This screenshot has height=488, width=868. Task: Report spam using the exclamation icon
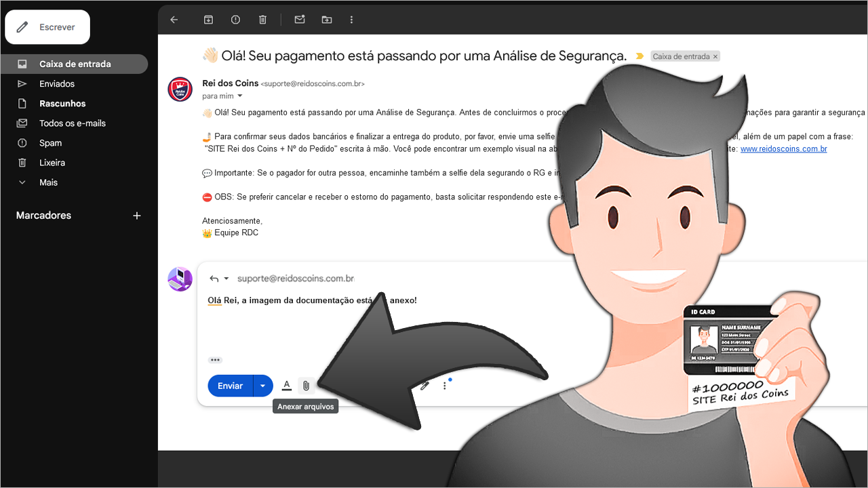(235, 20)
